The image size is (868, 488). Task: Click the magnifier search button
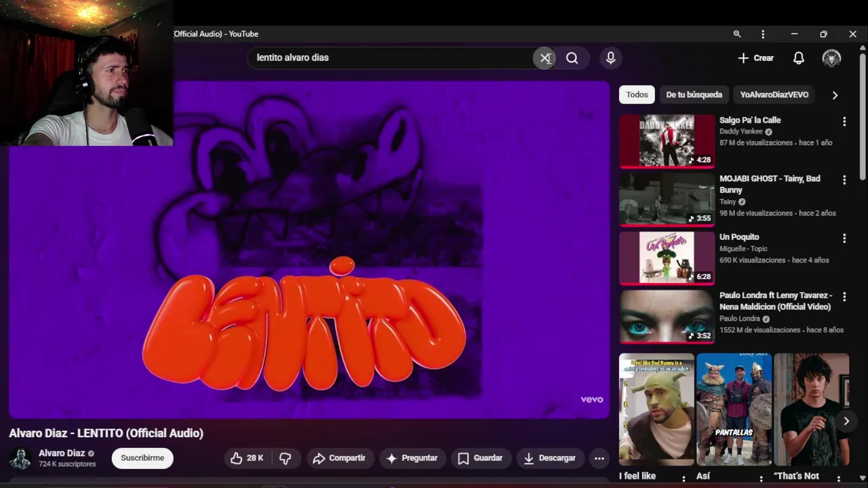pyautogui.click(x=572, y=58)
